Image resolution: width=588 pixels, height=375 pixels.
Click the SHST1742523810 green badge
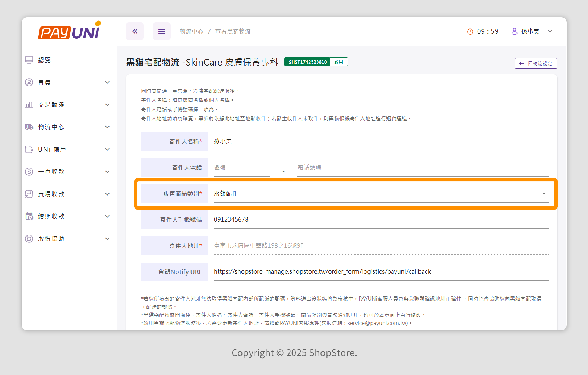click(x=307, y=62)
